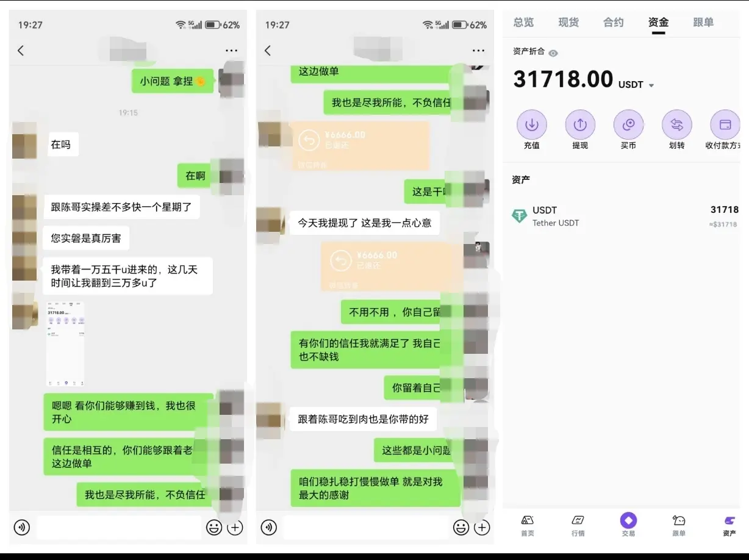Screen dimensions: 749x560
Task: Open three-dot menu in middle chat
Action: coord(478,51)
